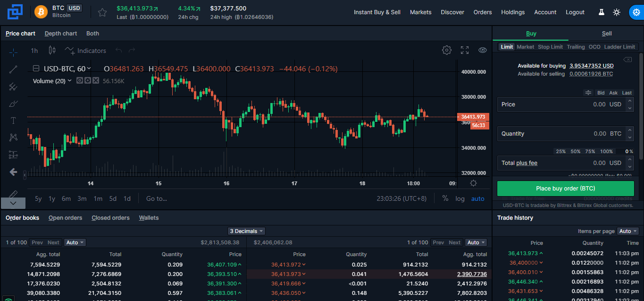The height and width of the screenshot is (301, 644).
Task: Toggle light theme with sun icon
Action: click(616, 12)
